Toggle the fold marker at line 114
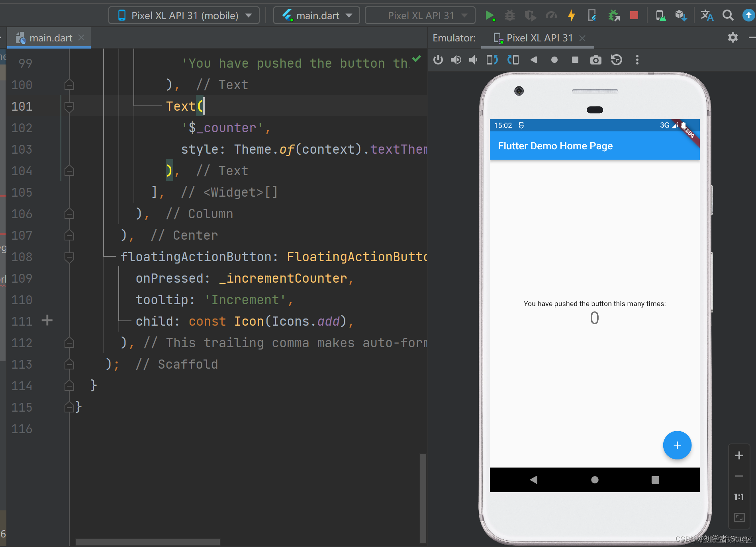The height and width of the screenshot is (547, 756). tap(69, 386)
